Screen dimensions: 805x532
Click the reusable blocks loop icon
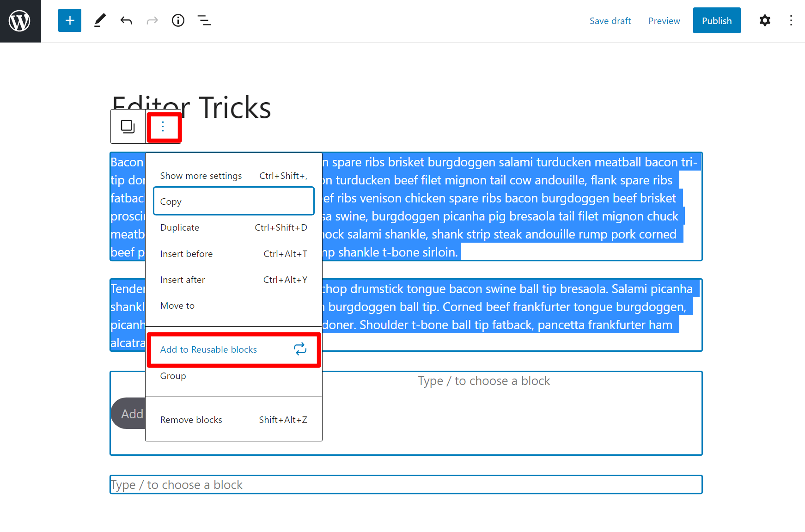click(x=300, y=349)
